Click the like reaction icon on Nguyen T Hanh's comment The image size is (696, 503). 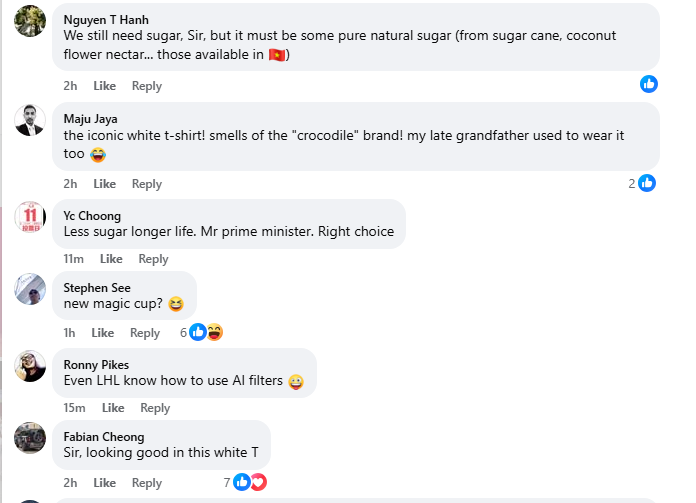click(649, 84)
